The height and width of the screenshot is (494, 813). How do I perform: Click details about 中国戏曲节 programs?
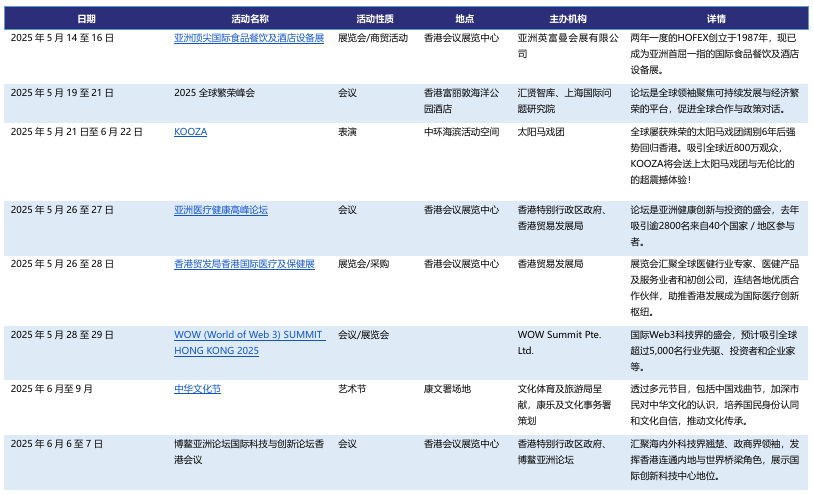point(714,404)
